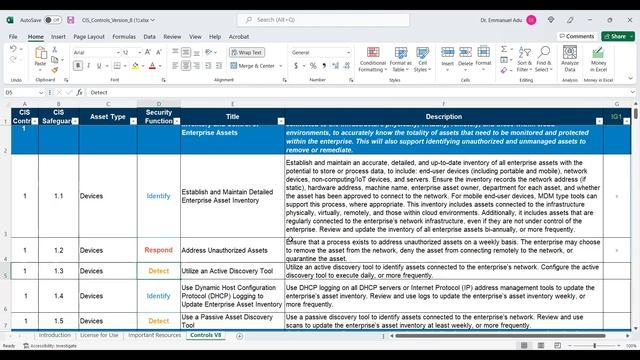Open the font size dropdown
This screenshot has height=360, width=640.
(139, 53)
